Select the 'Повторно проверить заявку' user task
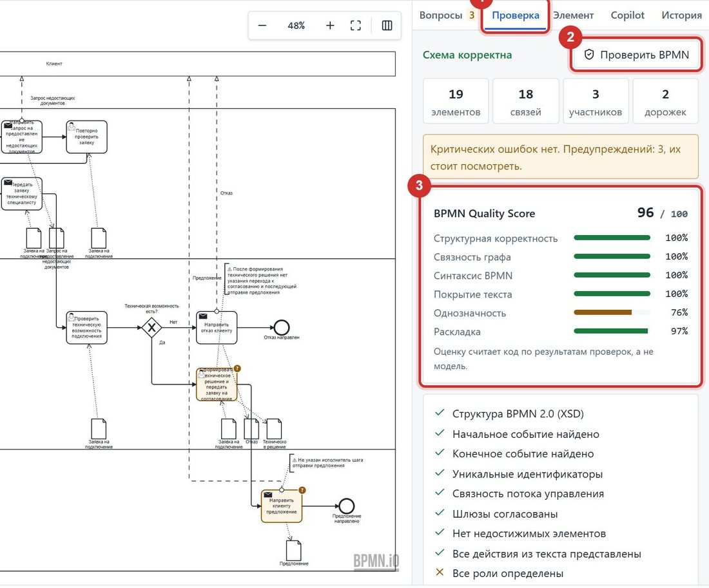 pyautogui.click(x=86, y=137)
